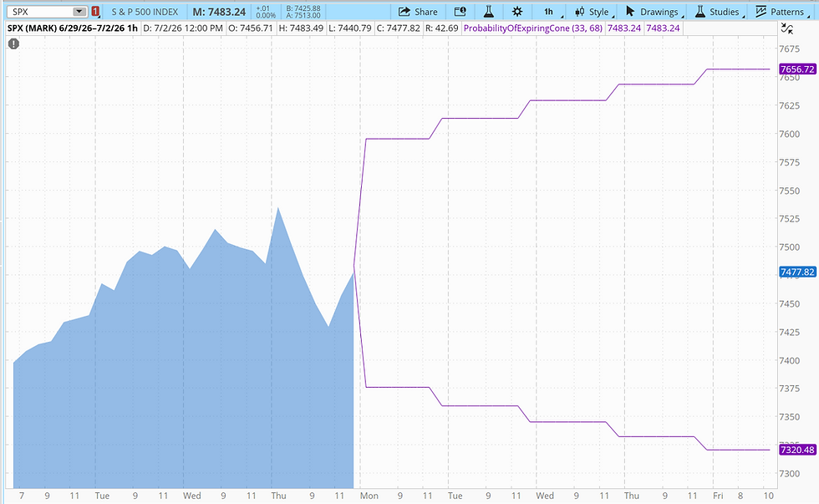
Task: Click the SPX (MARK) 6/29/26–7/2/26 1h label
Action: coord(73,28)
